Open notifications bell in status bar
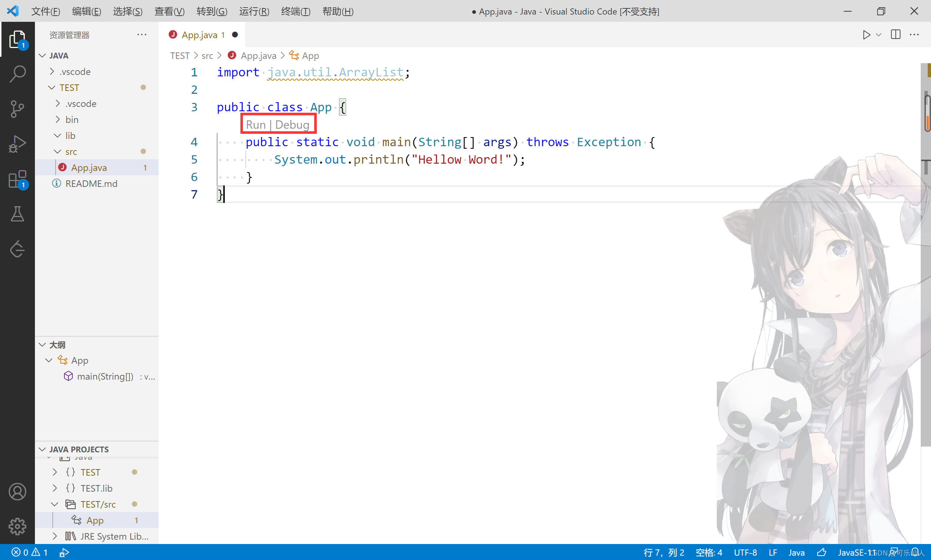Viewport: 931px width, 560px height. pyautogui.click(x=915, y=552)
